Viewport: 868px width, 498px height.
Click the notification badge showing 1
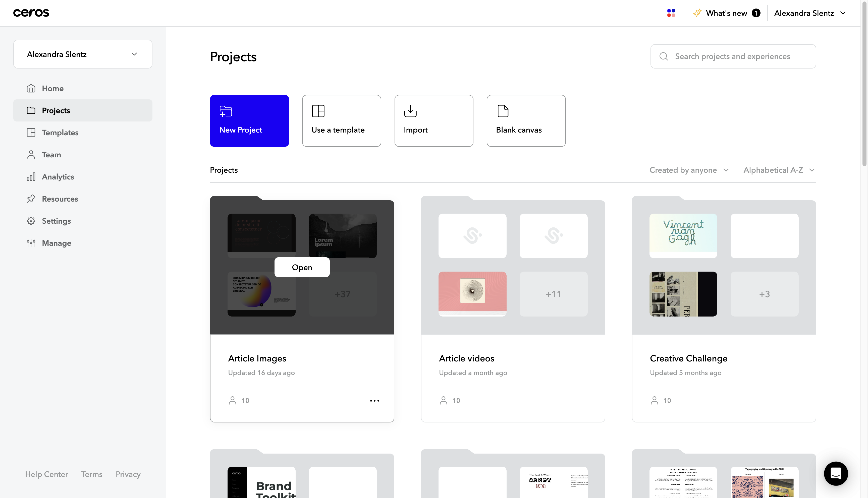click(x=756, y=13)
